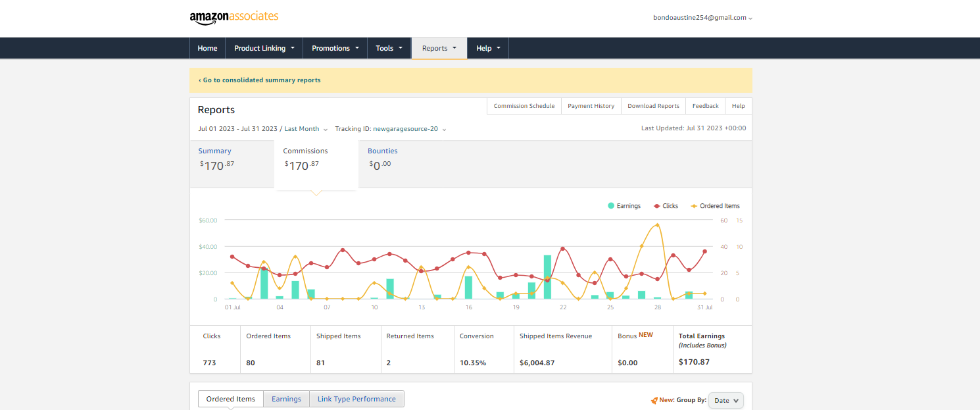
Task: Go to consolidated summary reports link
Action: [260, 80]
